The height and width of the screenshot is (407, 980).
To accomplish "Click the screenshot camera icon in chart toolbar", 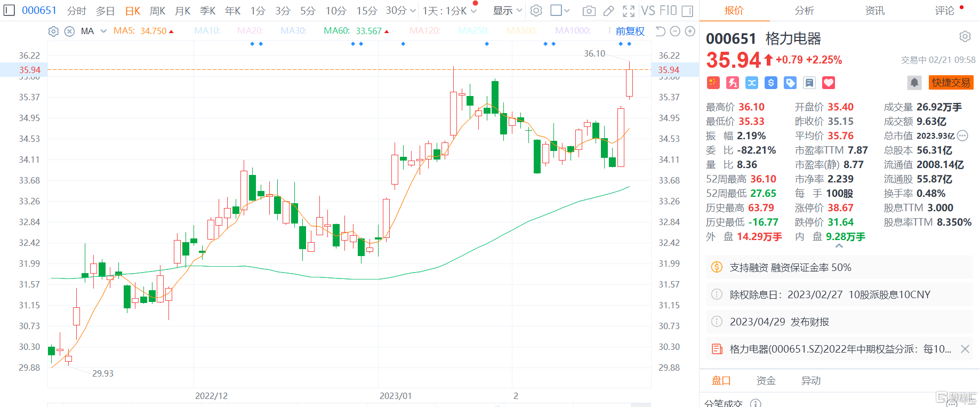I will tap(589, 11).
